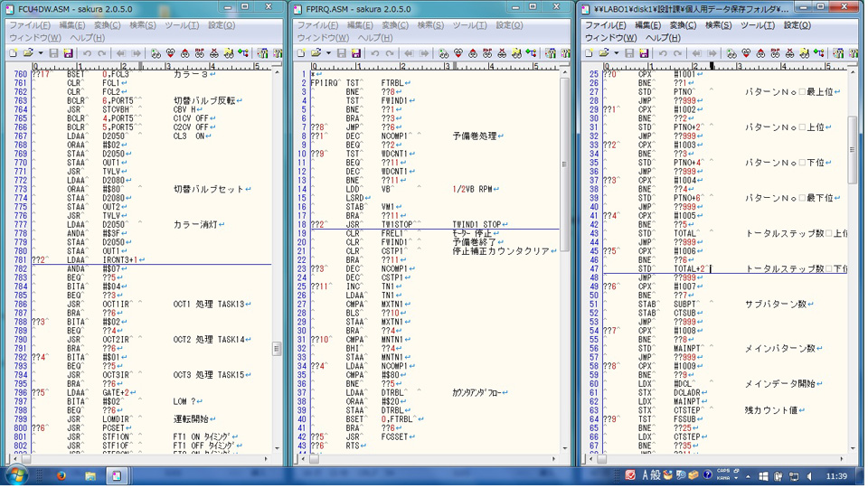Screen dimensions: 868x488
Task: Expand open-file dropdown arrow in FPIRQ.ASM window
Action: click(x=327, y=53)
